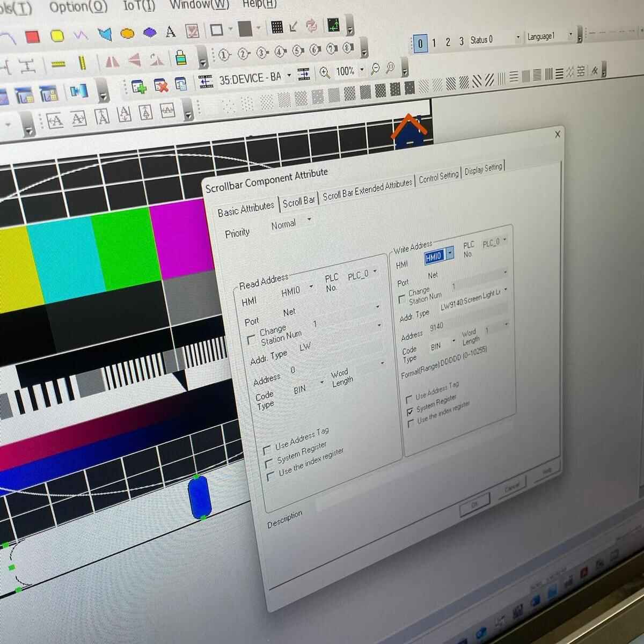
Task: Open the Option menu
Action: point(78,8)
